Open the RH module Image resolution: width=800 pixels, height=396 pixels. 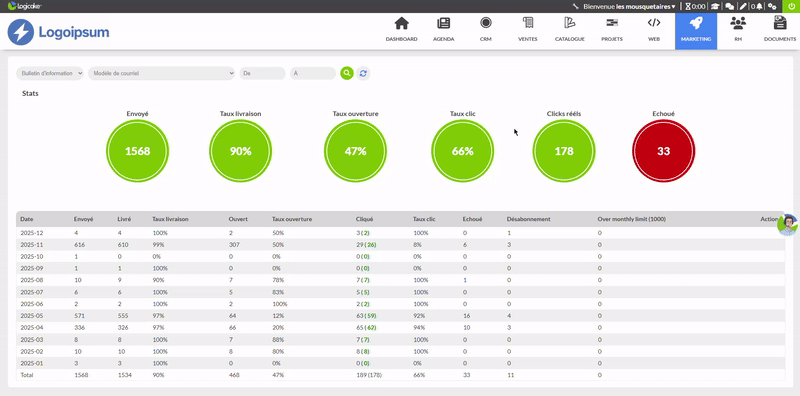click(738, 30)
